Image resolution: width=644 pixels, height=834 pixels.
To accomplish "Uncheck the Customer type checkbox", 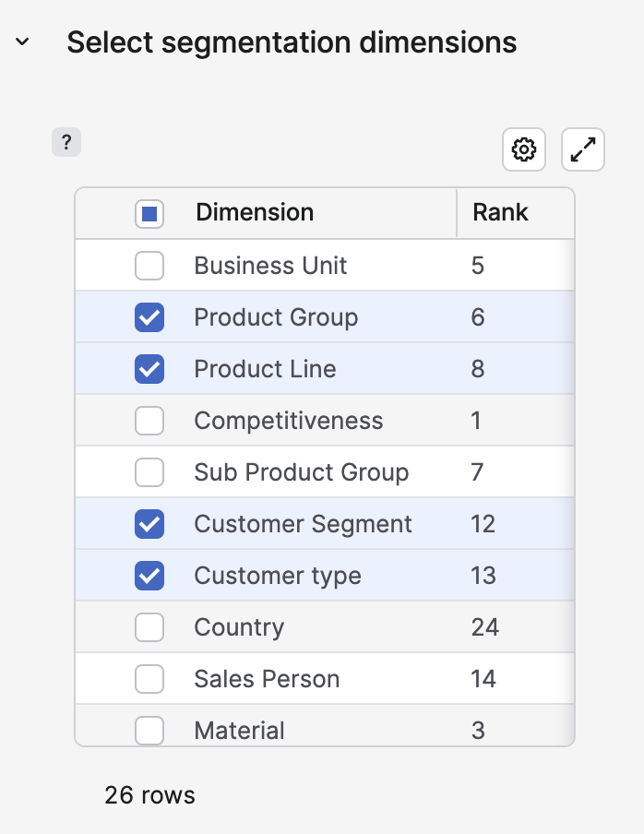I will pos(149,576).
